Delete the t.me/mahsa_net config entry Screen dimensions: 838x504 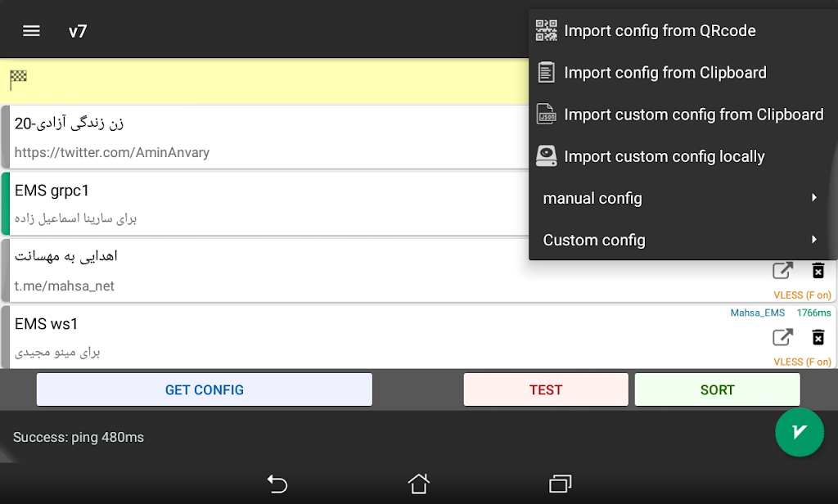click(818, 271)
